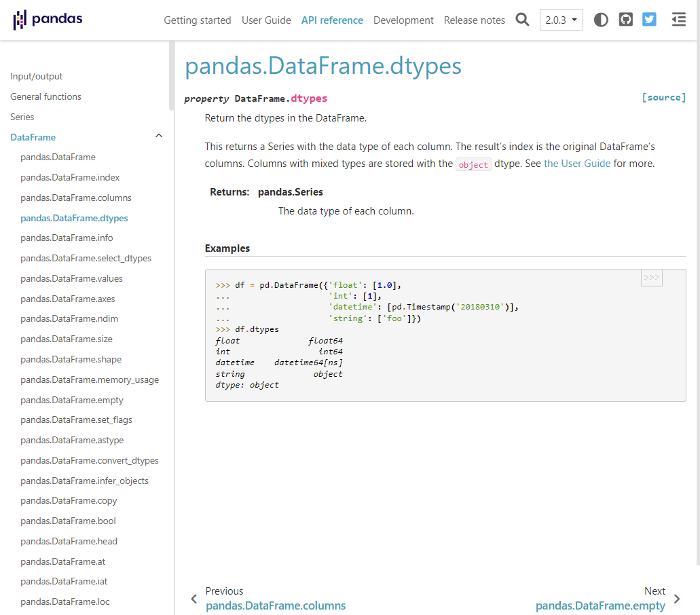
Task: Click the 'pandas.Series' return type text
Action: pyautogui.click(x=290, y=192)
